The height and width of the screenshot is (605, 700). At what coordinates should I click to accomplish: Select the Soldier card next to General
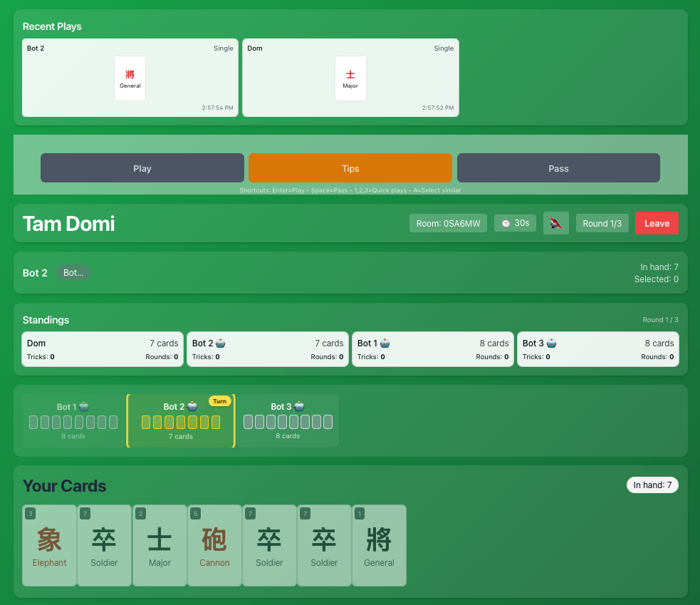coord(324,545)
